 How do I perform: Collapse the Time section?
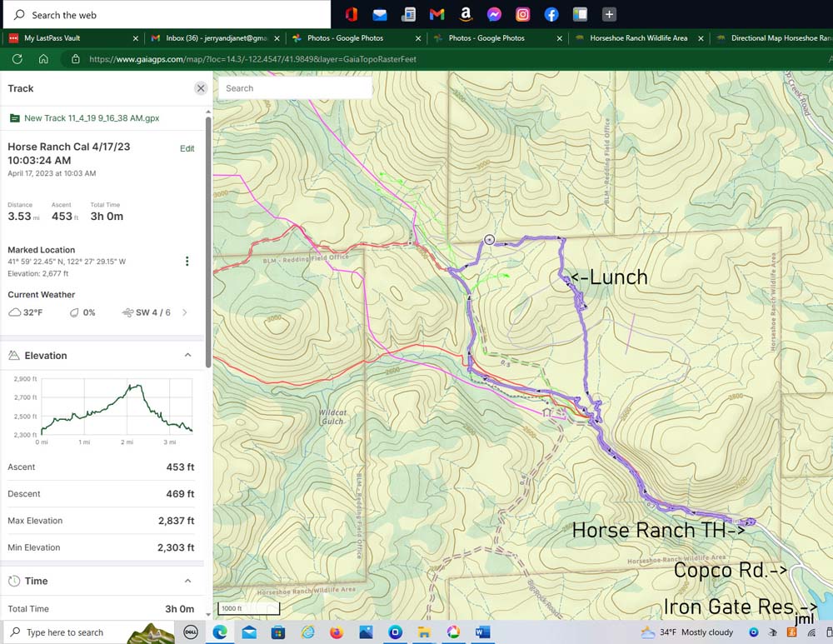(187, 581)
